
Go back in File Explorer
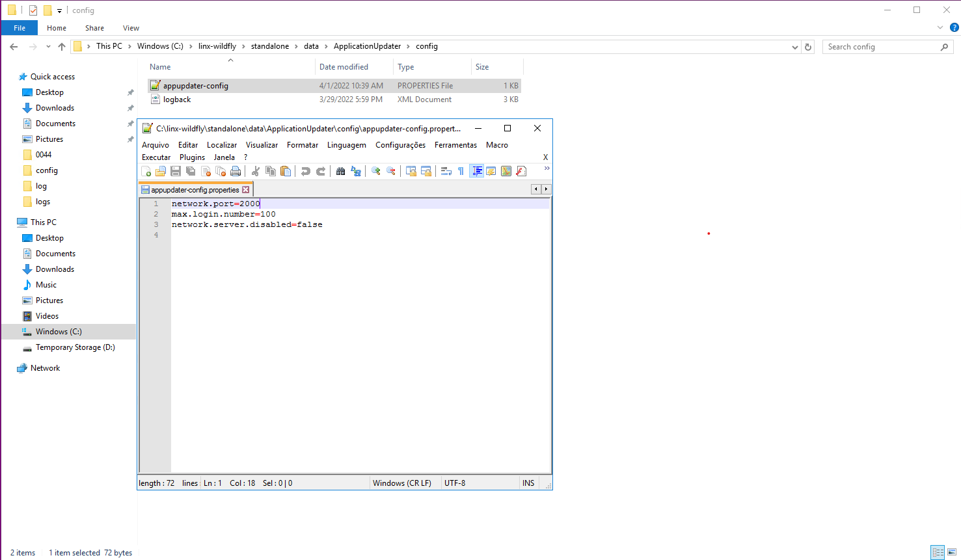(x=14, y=47)
